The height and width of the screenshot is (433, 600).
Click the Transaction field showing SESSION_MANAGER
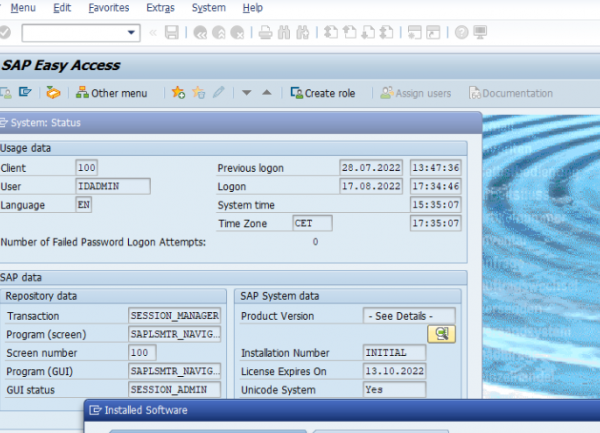[174, 316]
